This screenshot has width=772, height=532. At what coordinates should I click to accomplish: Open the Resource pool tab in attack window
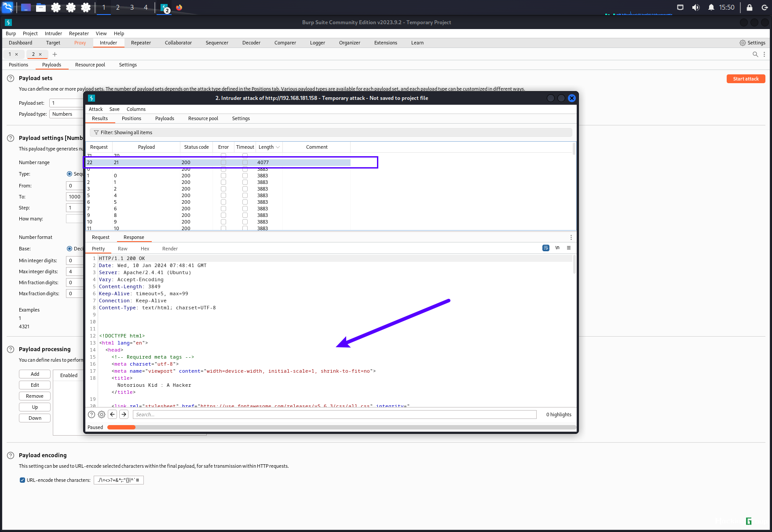pos(203,118)
